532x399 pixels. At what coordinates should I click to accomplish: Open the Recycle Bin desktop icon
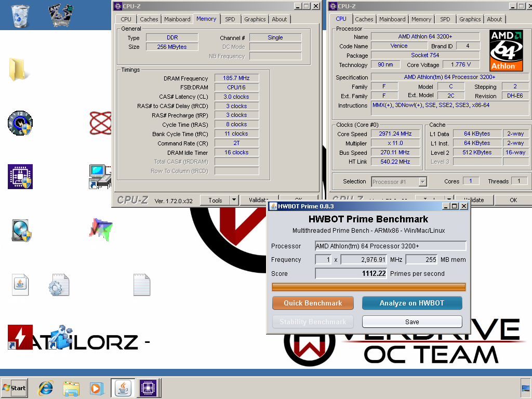[x=20, y=16]
